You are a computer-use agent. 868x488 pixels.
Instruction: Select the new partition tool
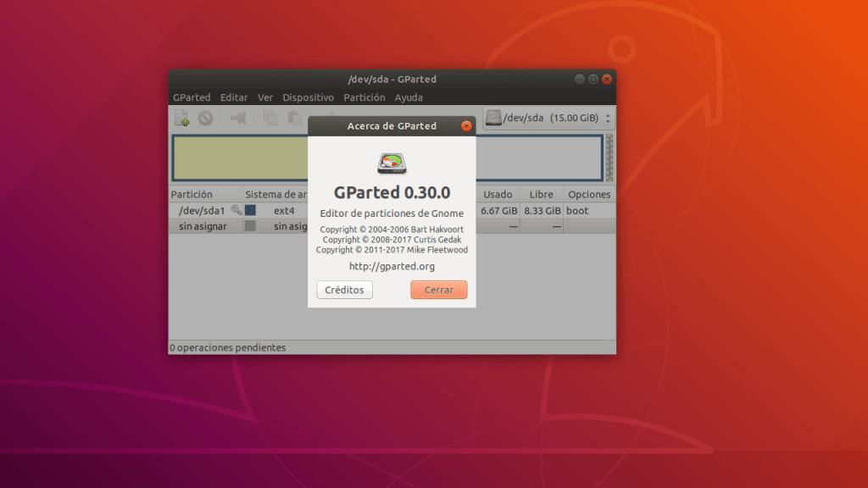coord(181,118)
